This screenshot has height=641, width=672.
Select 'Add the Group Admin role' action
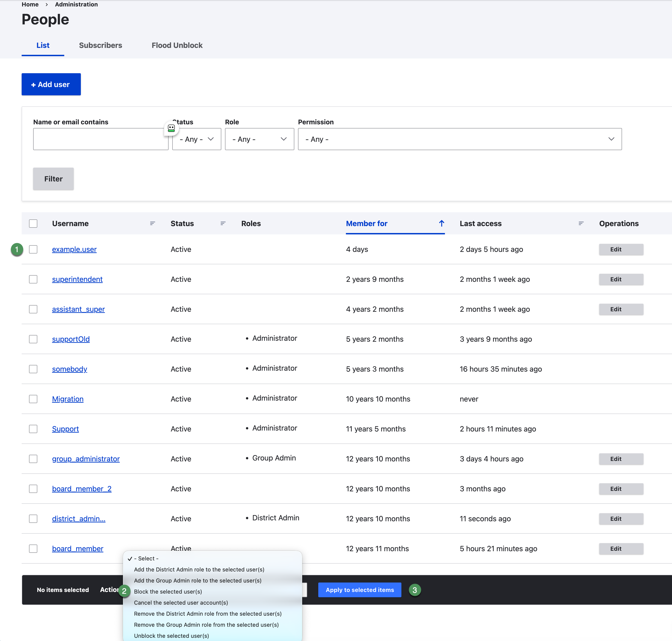coord(213,580)
